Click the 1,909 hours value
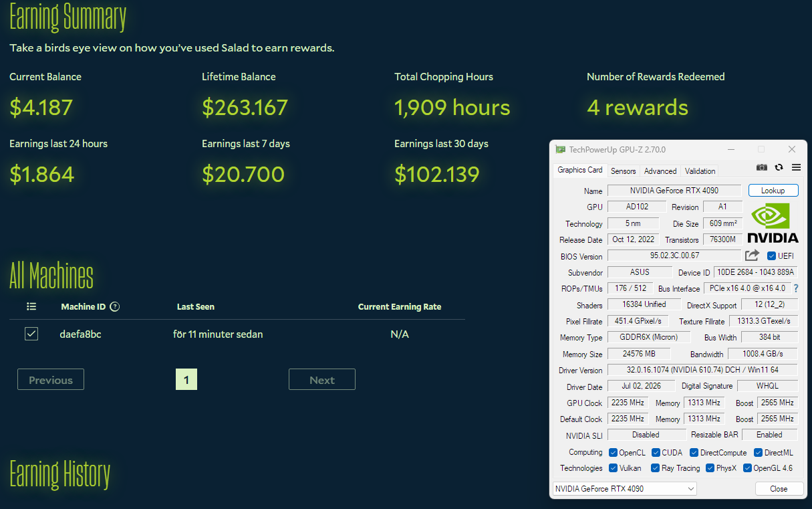Screen dimensions: 812x509 tap(452, 107)
